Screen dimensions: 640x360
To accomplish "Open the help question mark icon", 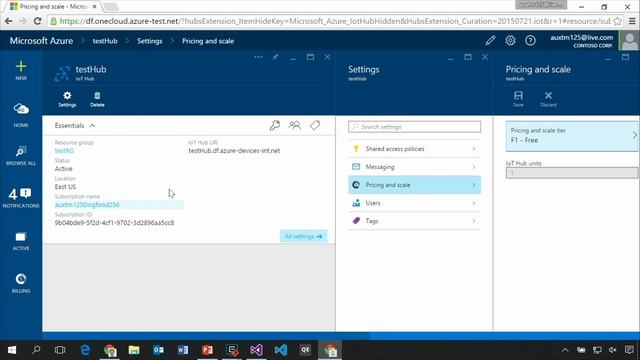I will 530,40.
